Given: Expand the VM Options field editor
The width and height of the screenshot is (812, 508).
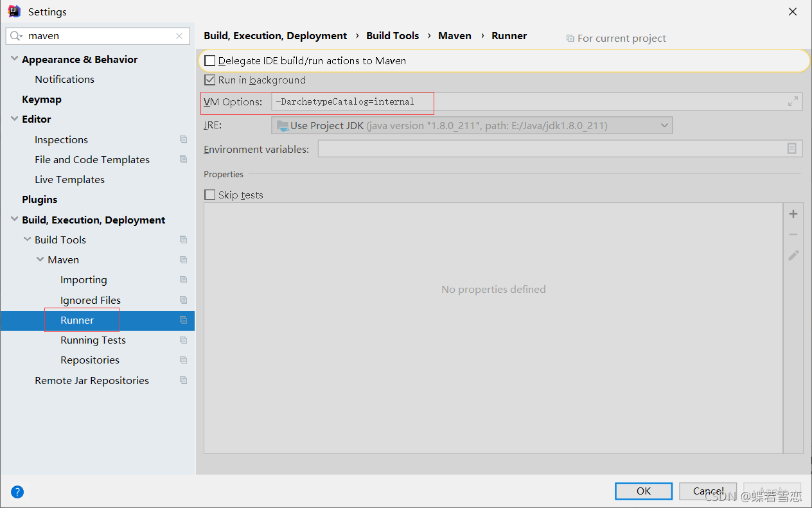Looking at the screenshot, I should [793, 101].
